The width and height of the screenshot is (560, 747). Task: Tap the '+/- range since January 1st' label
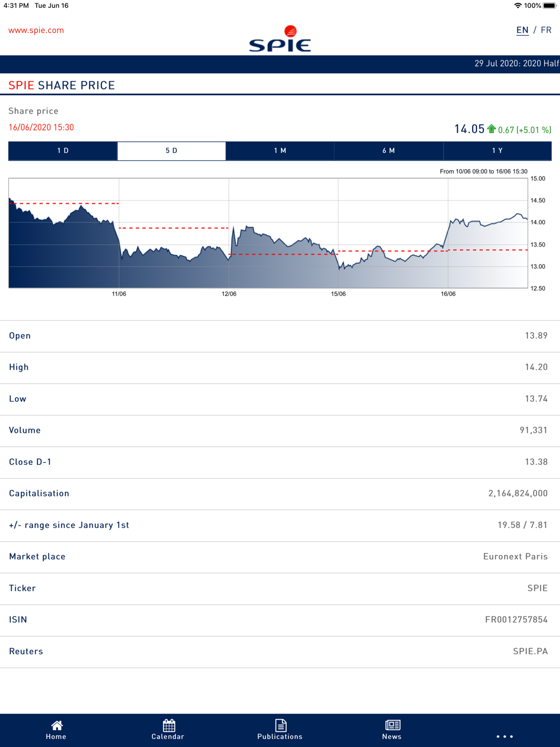tap(69, 525)
